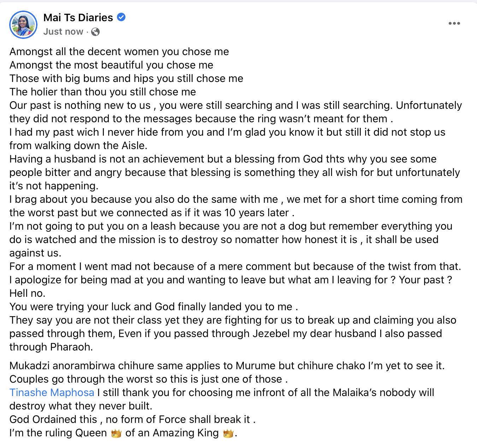Click the line starting Mukadzi anorambirwa chihure

coord(227,366)
